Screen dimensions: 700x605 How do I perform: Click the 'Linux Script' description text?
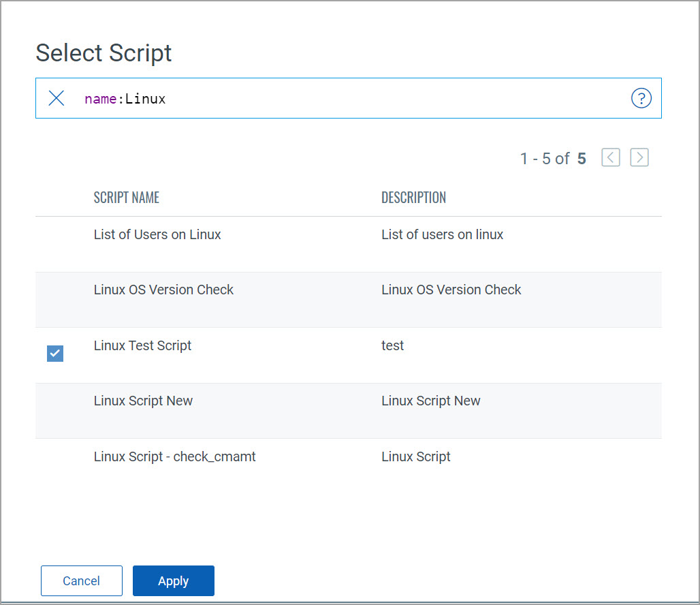click(415, 457)
